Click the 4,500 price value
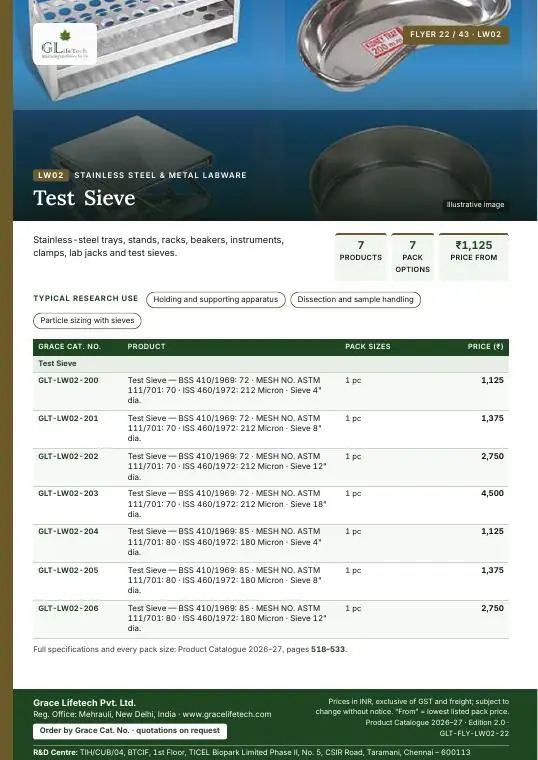This screenshot has height=760, width=538. click(x=492, y=493)
